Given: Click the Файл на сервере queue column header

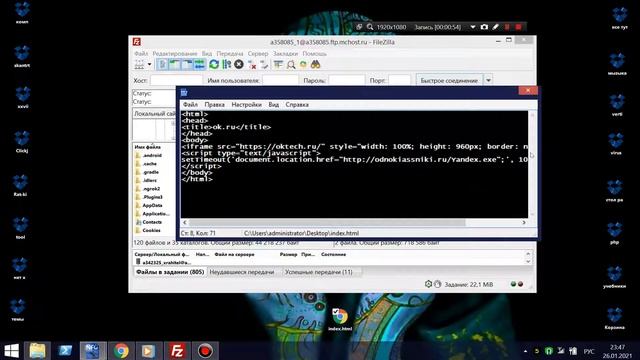Looking at the screenshot, I should click(234, 254).
